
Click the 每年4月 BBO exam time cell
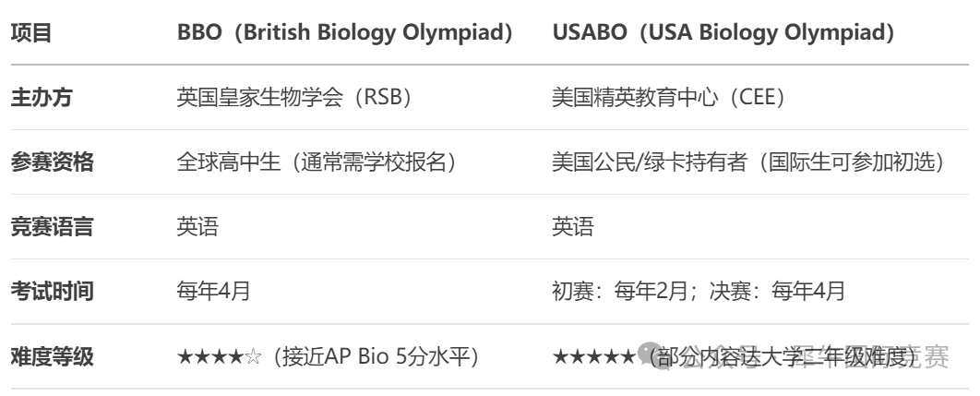pyautogui.click(x=214, y=292)
